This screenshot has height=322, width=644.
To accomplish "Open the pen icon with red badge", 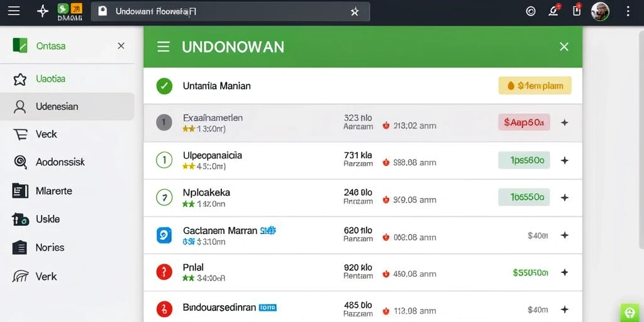I will pos(554,10).
